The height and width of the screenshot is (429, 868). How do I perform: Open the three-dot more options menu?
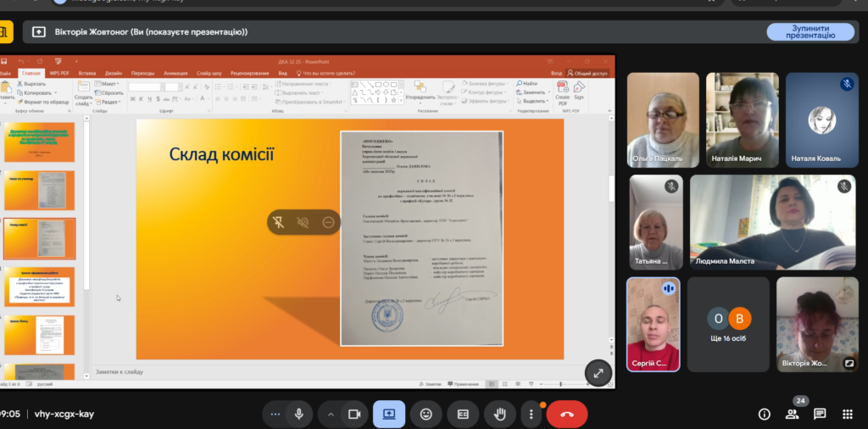pyautogui.click(x=531, y=414)
